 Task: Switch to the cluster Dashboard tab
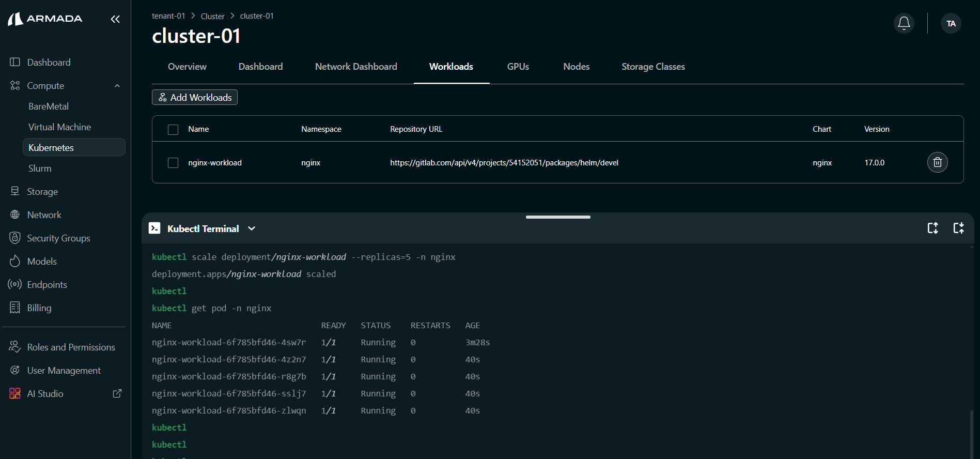[261, 67]
